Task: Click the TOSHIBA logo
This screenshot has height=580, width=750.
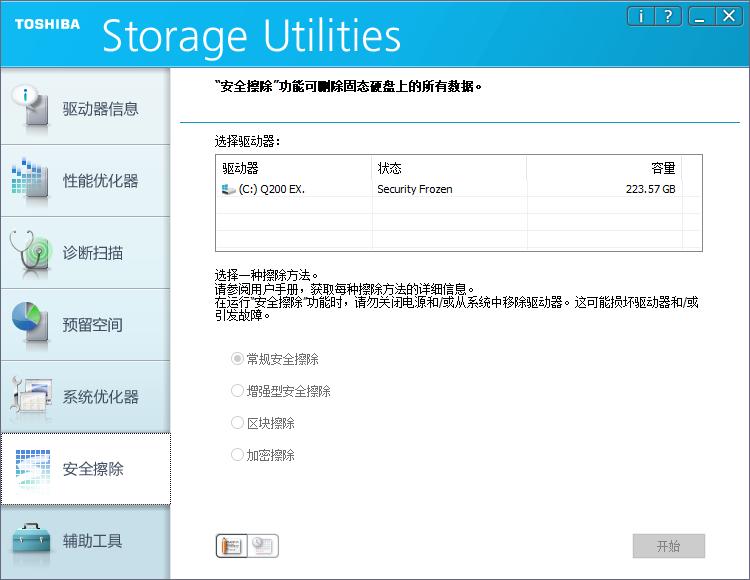Action: pos(47,24)
